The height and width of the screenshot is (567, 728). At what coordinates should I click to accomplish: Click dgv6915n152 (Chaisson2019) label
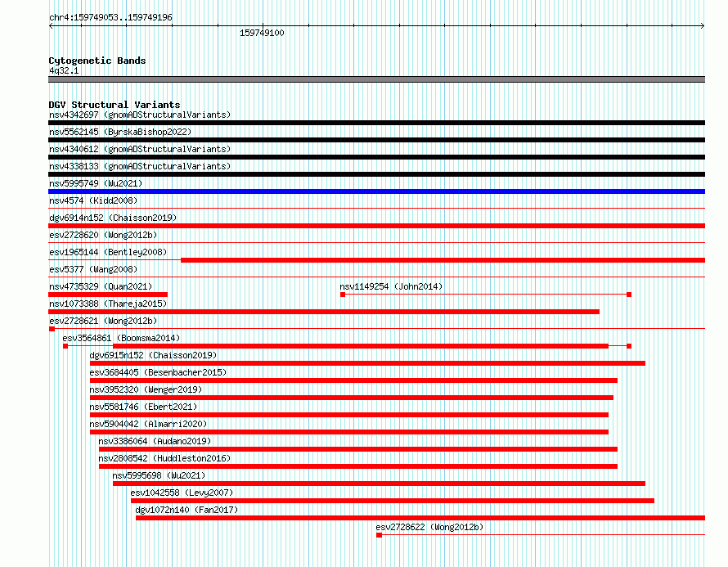click(x=153, y=355)
